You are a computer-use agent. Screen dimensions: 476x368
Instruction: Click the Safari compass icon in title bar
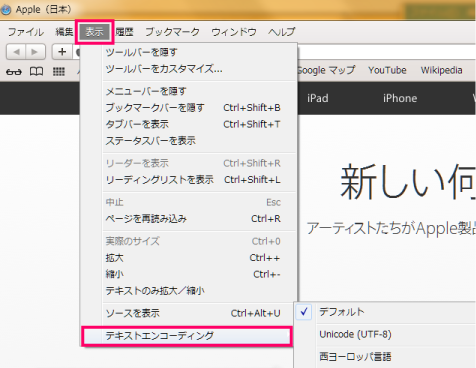(x=6, y=9)
